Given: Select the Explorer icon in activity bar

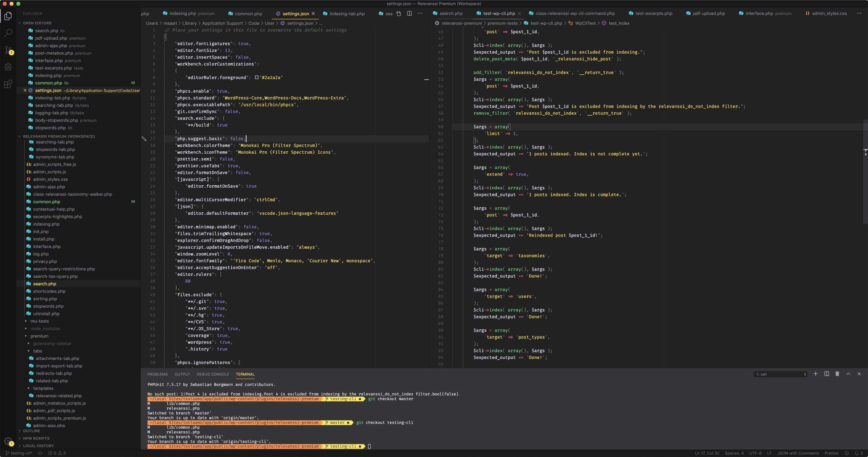Looking at the screenshot, I should [x=8, y=16].
